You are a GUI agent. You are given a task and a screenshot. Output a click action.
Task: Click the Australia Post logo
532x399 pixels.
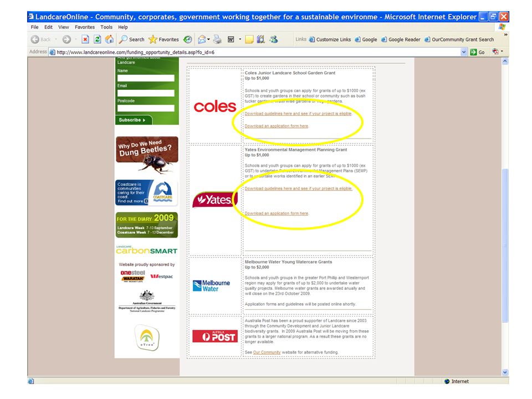tap(215, 336)
